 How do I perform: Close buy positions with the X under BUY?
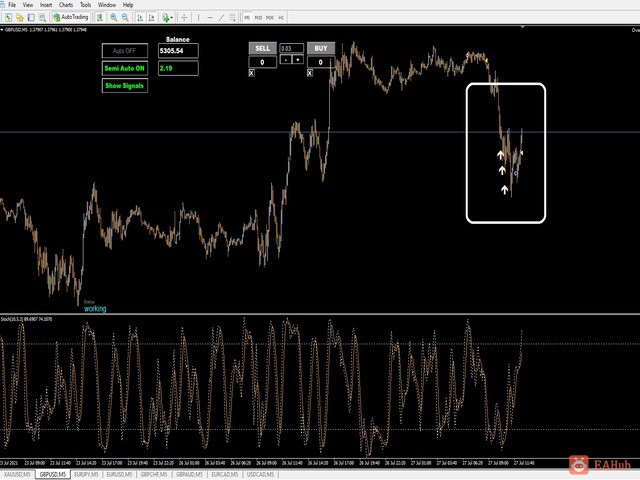pos(310,73)
